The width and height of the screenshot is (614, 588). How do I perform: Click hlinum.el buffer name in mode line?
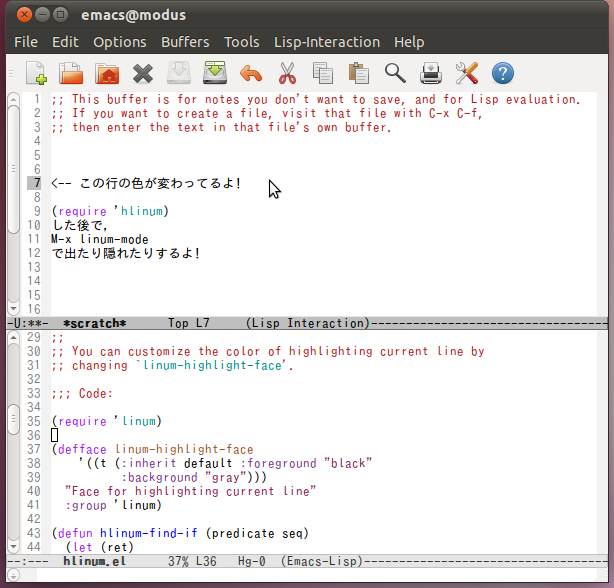click(x=94, y=561)
